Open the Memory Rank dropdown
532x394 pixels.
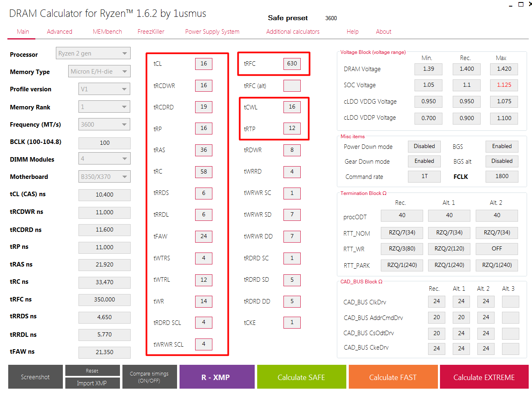tap(104, 107)
